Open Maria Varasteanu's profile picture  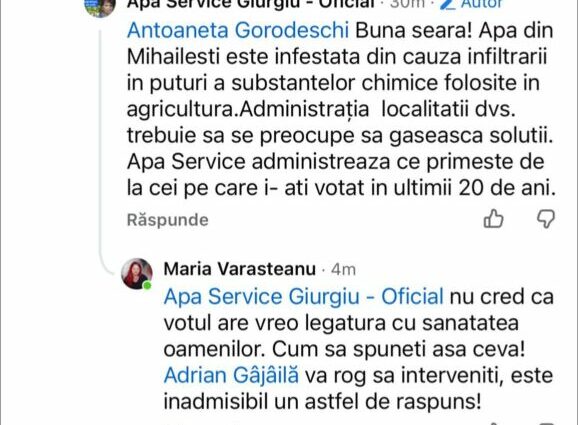point(137,274)
